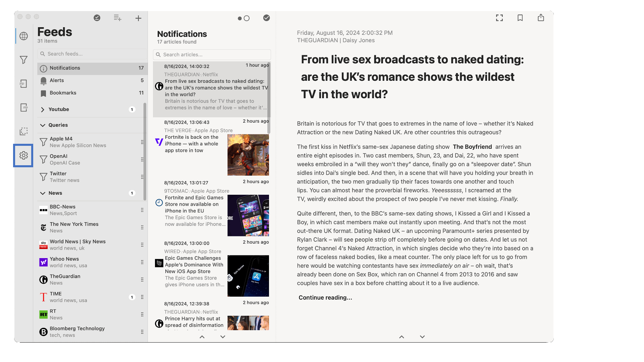
Task: Open the globe feeds view
Action: pos(23,36)
